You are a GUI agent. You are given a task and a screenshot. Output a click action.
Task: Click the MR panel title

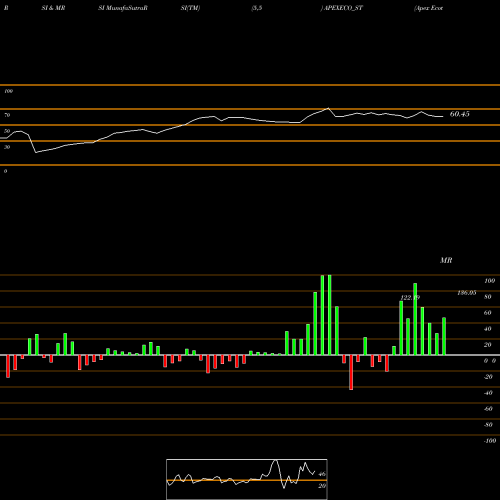446,260
